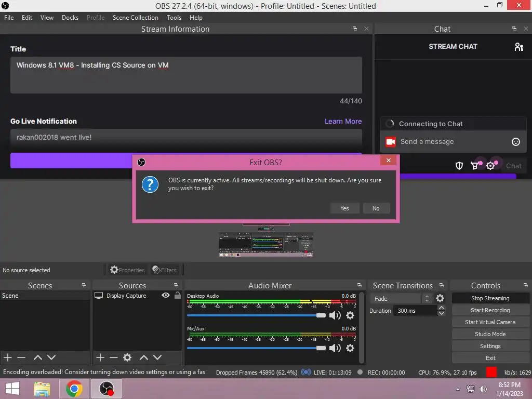This screenshot has width=532, height=399.
Task: Decrease transition Duration with down arrow
Action: tap(442, 313)
